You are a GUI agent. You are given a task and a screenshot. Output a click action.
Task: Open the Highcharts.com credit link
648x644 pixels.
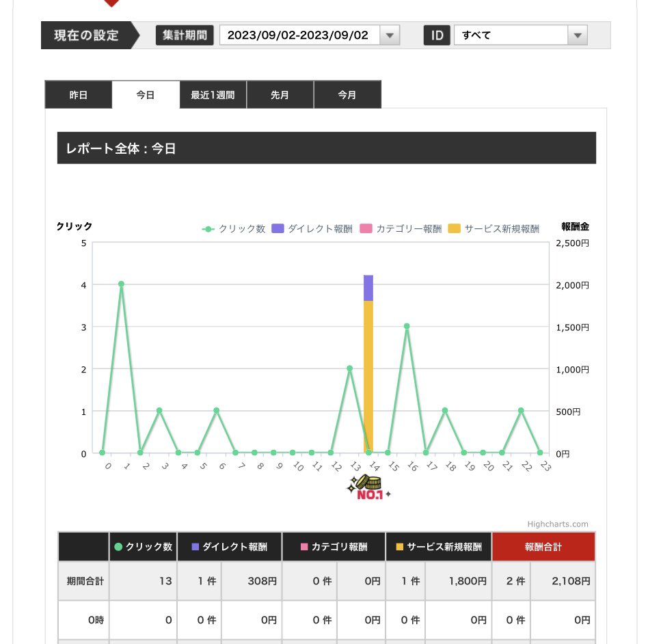point(558,524)
